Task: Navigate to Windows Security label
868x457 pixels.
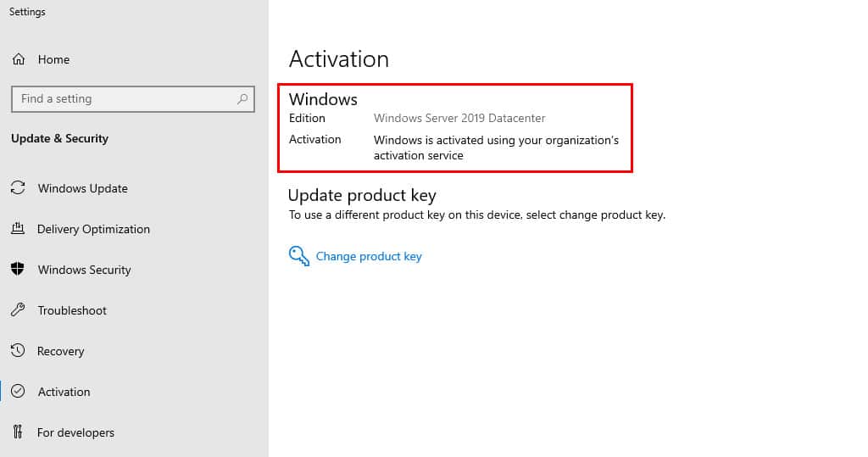Action: 84,270
